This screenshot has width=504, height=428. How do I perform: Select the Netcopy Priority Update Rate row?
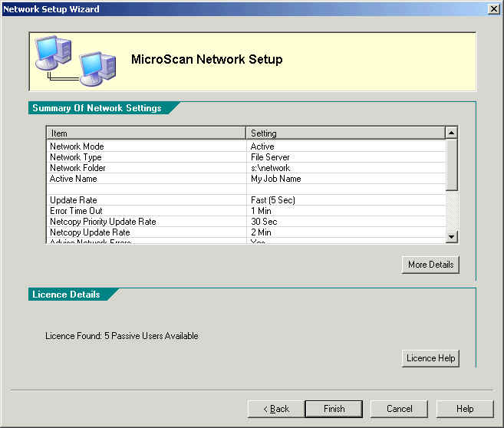(x=246, y=222)
